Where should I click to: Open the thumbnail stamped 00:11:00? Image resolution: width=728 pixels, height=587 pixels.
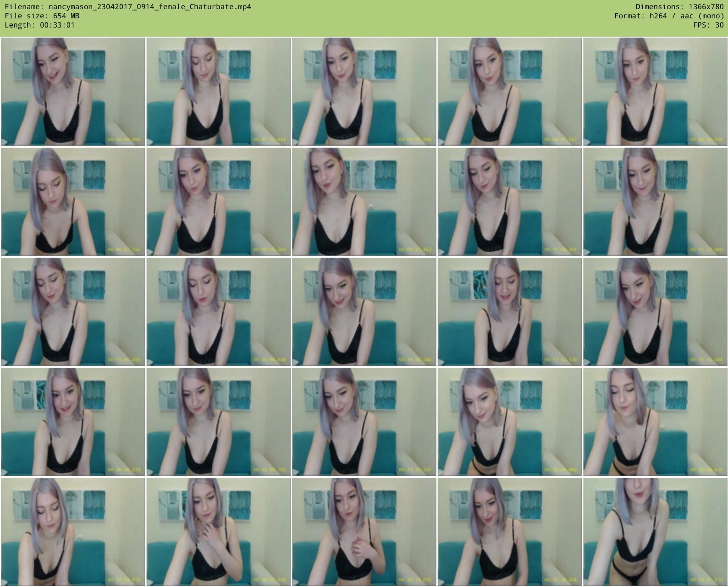tap(509, 202)
